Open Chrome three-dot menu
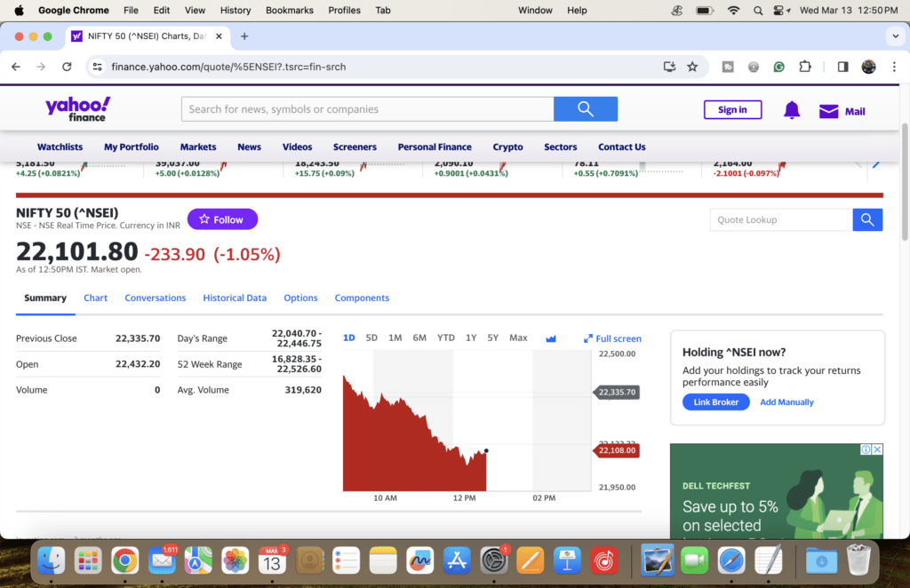 [x=894, y=67]
